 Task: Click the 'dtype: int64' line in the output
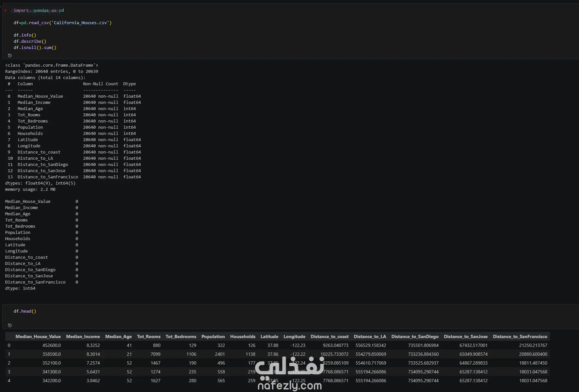click(x=20, y=288)
